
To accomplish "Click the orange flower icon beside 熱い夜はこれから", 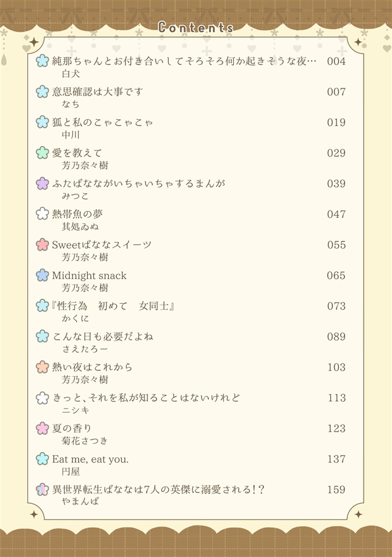I will 42,367.
